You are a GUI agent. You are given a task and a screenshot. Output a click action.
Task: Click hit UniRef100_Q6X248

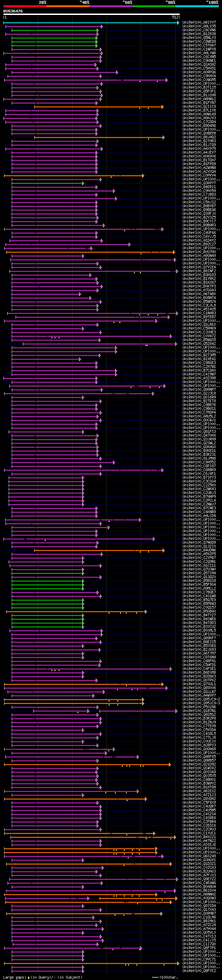(x=199, y=856)
